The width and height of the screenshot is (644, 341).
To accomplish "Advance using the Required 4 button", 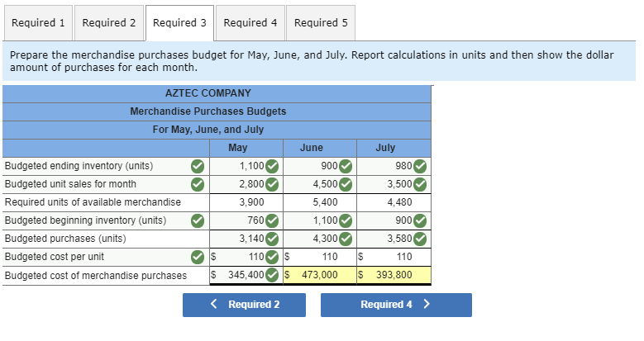I will [396, 305].
